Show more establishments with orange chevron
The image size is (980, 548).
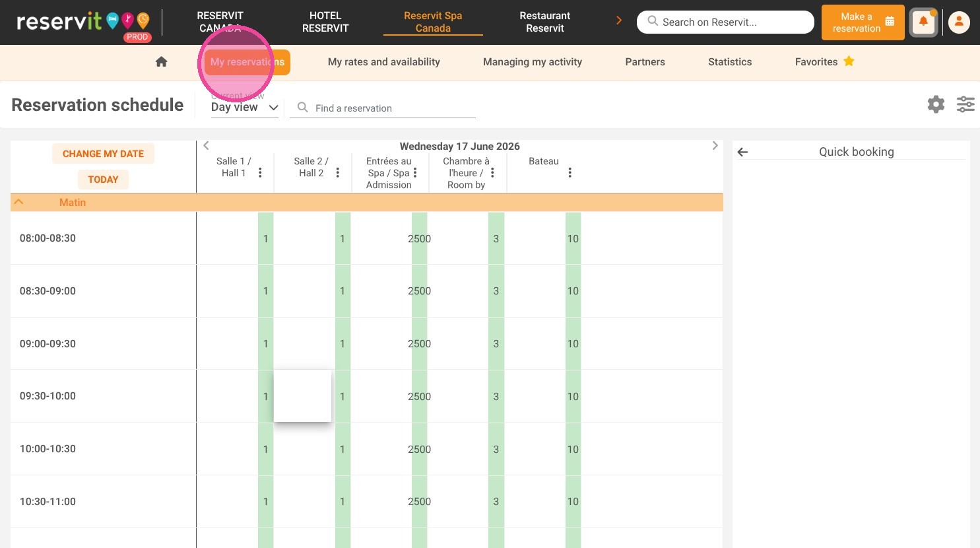(x=618, y=21)
